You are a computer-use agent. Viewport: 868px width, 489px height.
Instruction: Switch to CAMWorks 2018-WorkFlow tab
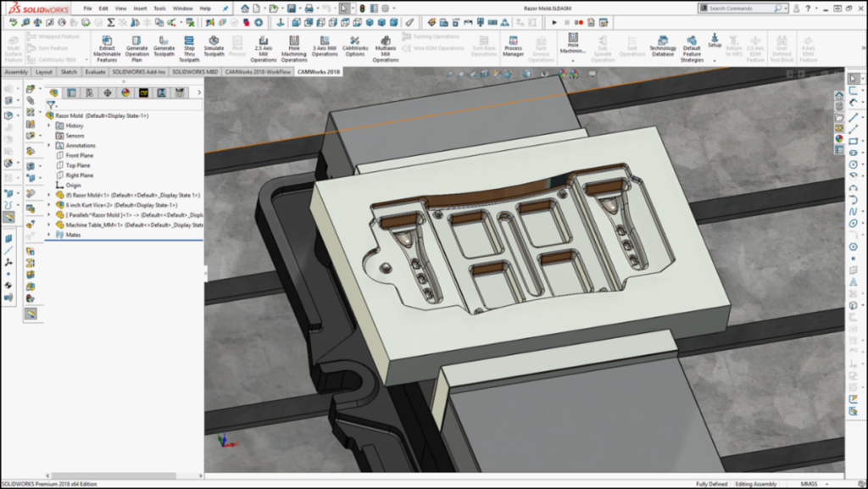258,72
